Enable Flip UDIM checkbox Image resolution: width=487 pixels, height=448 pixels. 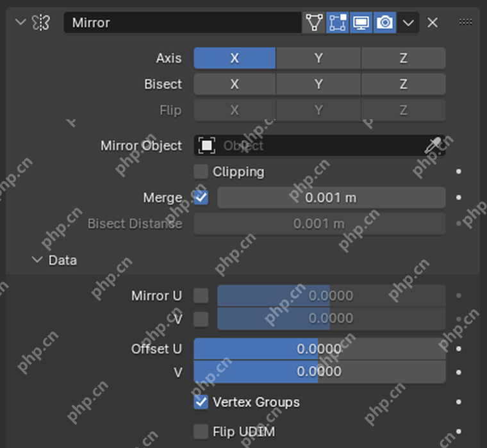click(201, 431)
